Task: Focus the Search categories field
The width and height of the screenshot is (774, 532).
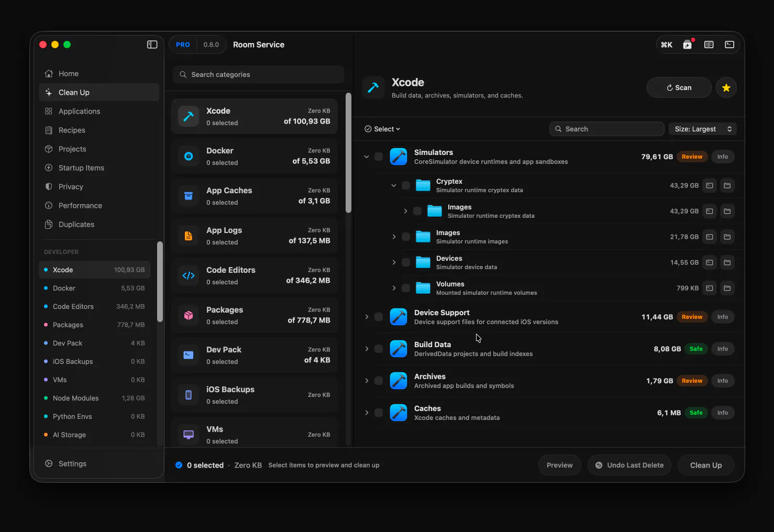Action: point(258,74)
